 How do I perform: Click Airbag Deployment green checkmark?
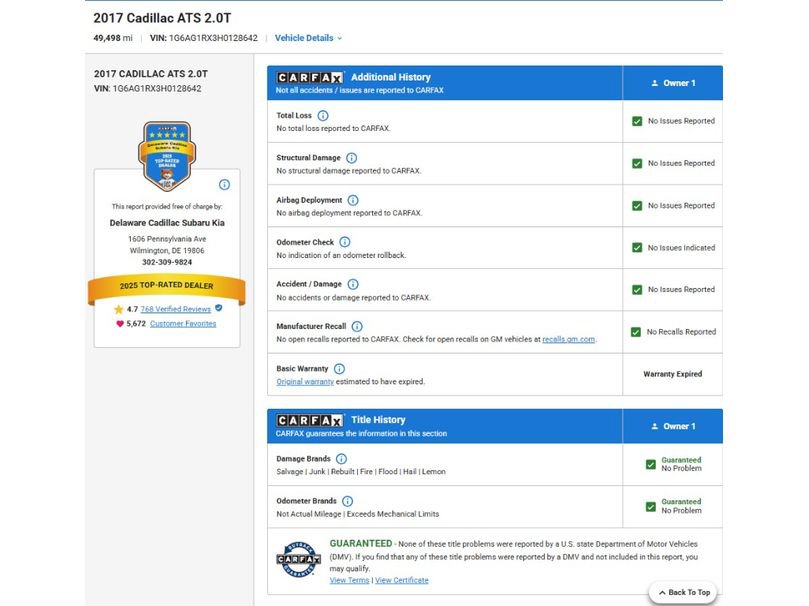coord(637,206)
